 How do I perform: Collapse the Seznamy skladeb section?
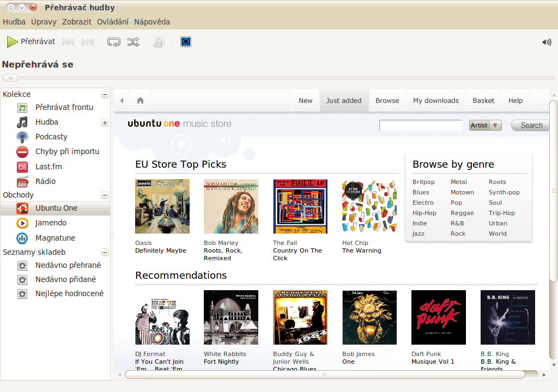coord(105,252)
